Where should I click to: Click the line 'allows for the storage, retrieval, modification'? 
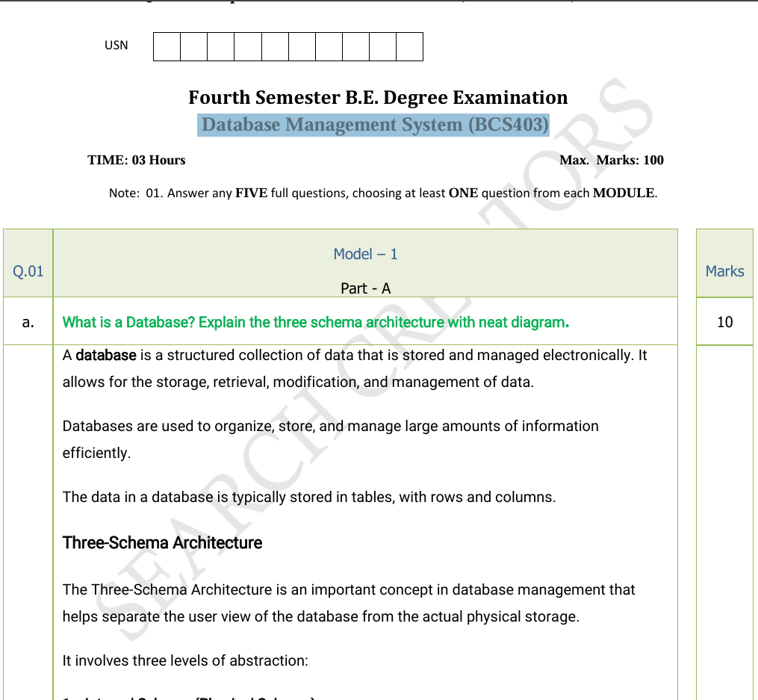298,382
